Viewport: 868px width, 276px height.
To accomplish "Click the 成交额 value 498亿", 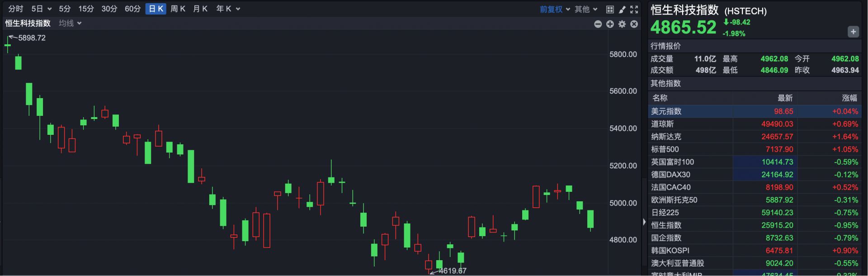I will pyautogui.click(x=707, y=70).
